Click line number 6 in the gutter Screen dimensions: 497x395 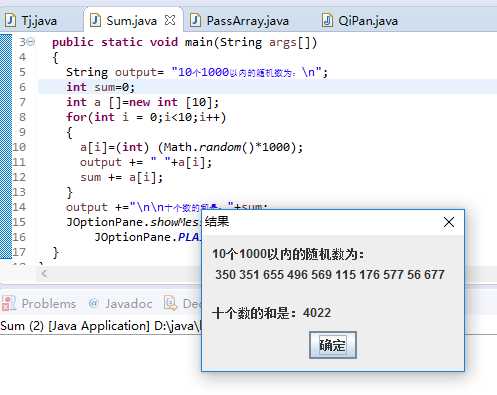pyautogui.click(x=22, y=87)
